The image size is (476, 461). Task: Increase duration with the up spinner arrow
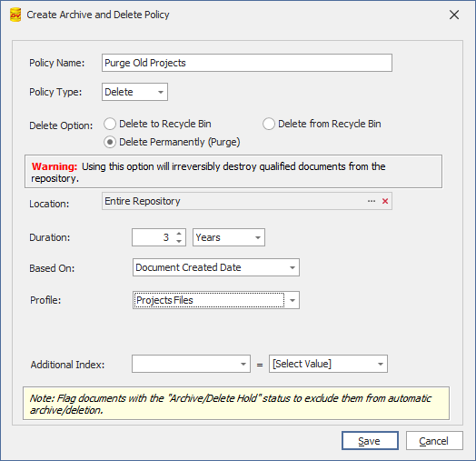click(x=179, y=234)
